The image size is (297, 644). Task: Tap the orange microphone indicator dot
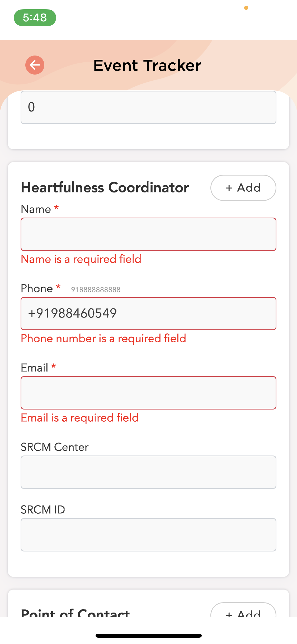pyautogui.click(x=246, y=8)
